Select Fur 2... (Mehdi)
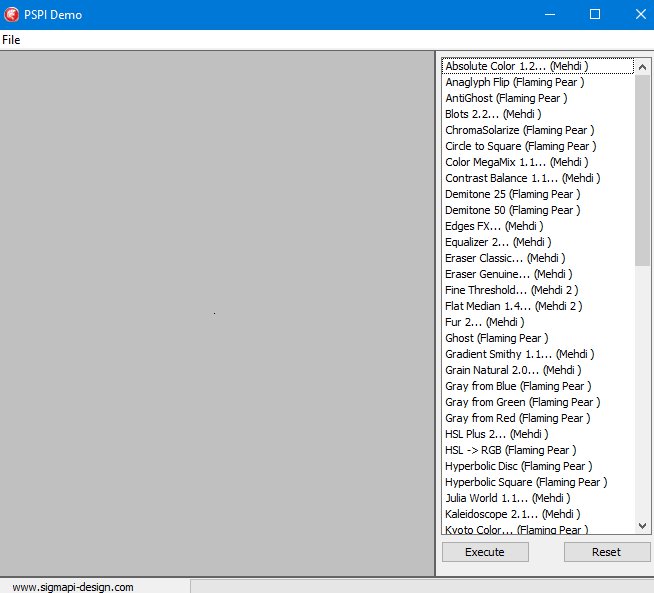This screenshot has height=593, width=654. [x=538, y=322]
